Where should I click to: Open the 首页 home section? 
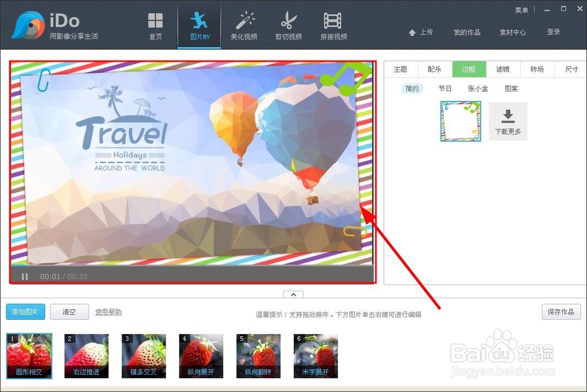coord(156,26)
